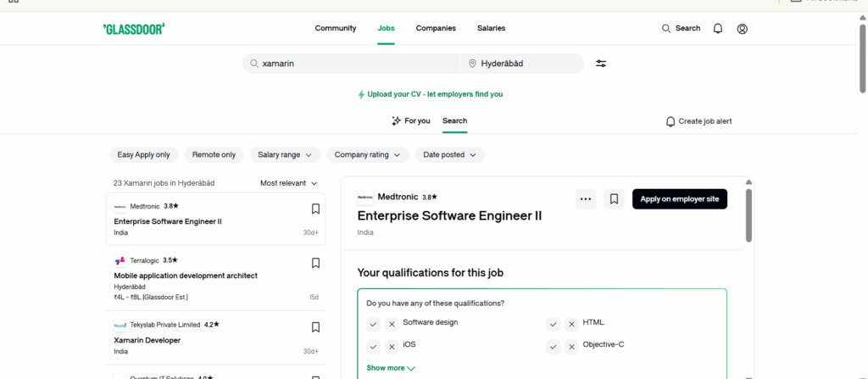Open the notifications bell icon
This screenshot has height=379, width=868.
coord(718,29)
